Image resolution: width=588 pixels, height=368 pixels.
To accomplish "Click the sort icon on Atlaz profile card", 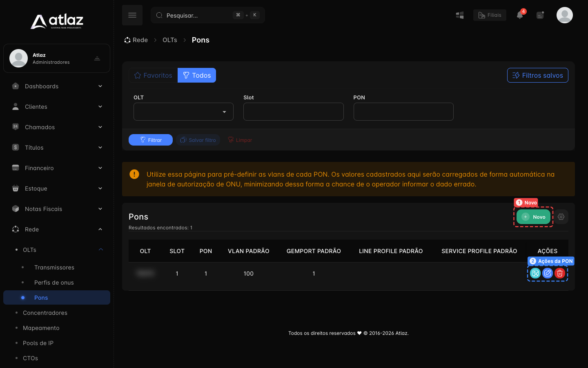I will point(97,58).
